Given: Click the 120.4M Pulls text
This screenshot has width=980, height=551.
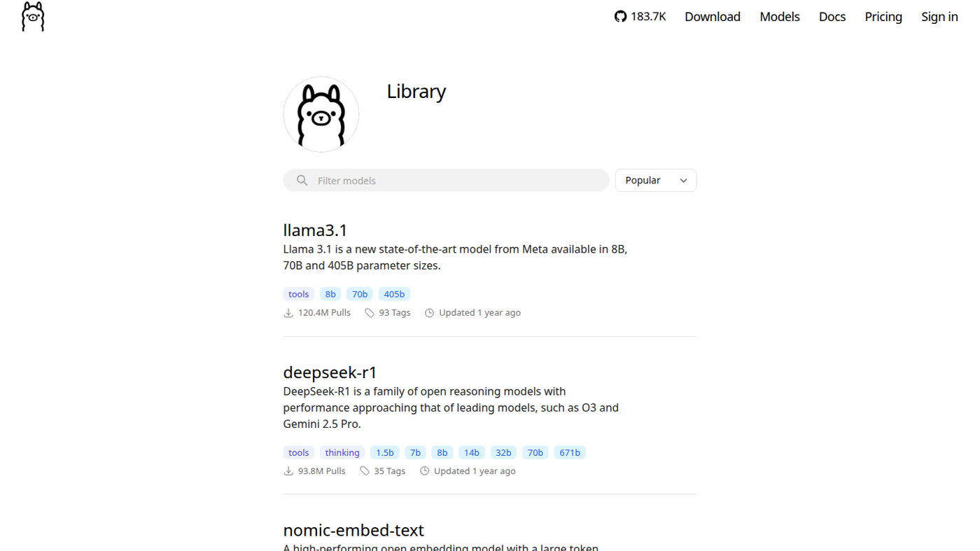Looking at the screenshot, I should point(324,313).
